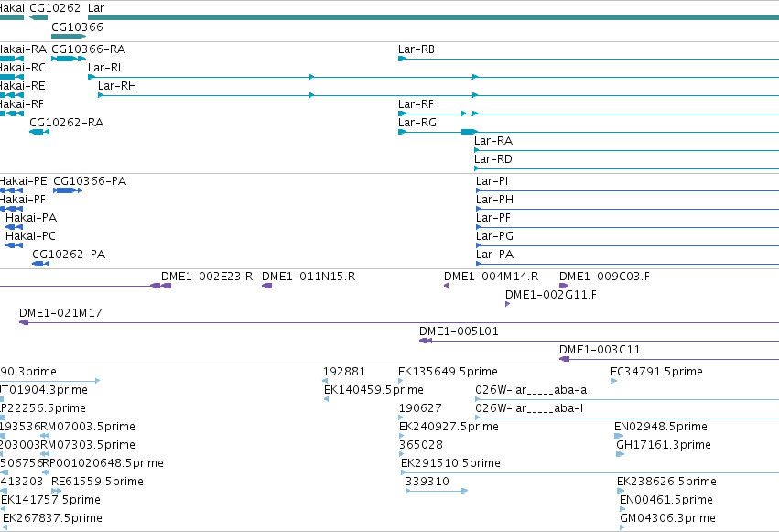Click the 339310 feature label
Image resolution: width=779 pixels, height=532 pixels.
tap(427, 483)
